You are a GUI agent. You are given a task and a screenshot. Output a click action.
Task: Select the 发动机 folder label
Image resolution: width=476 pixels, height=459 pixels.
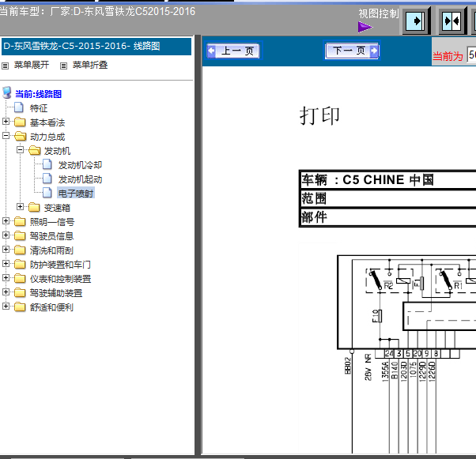[57, 151]
